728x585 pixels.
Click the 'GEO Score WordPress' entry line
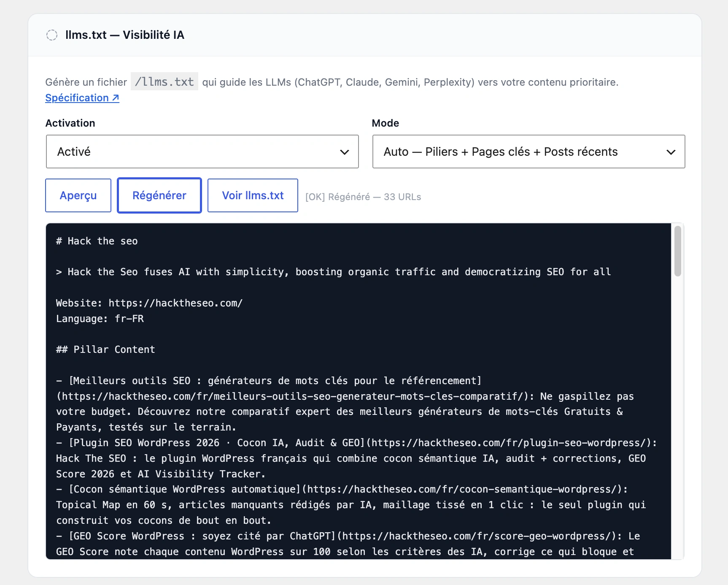348,536
